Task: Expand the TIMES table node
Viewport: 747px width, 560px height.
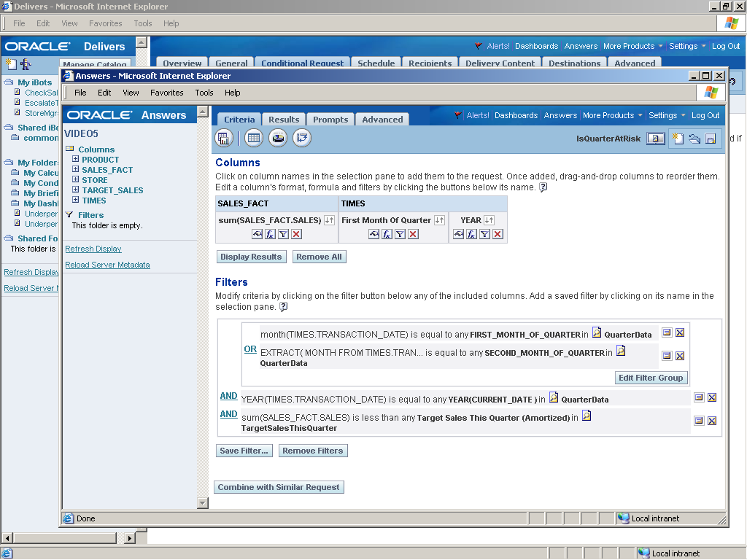Action: point(75,200)
